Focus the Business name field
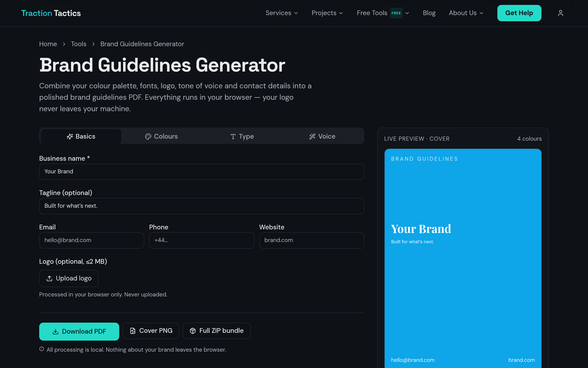This screenshot has width=588, height=368. coord(202,172)
